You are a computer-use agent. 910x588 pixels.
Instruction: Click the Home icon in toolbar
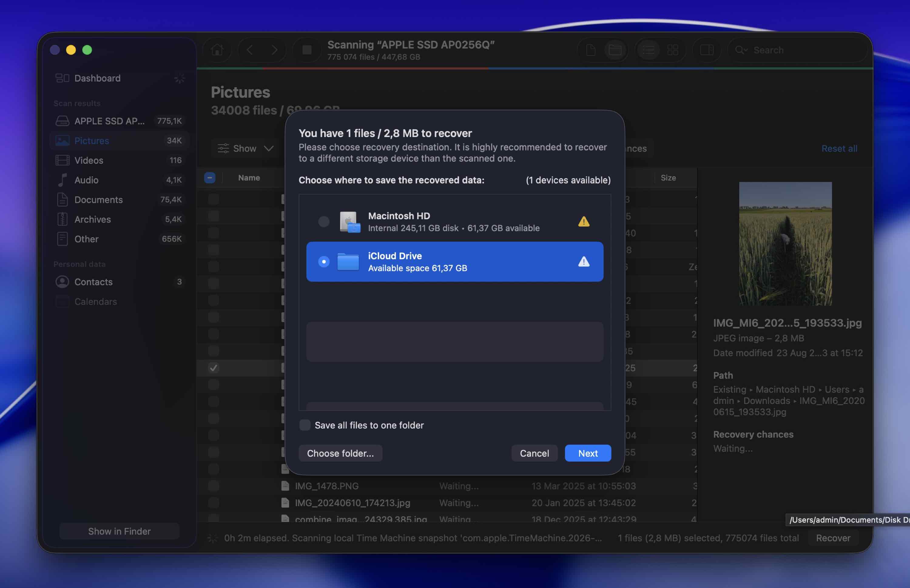coord(217,50)
